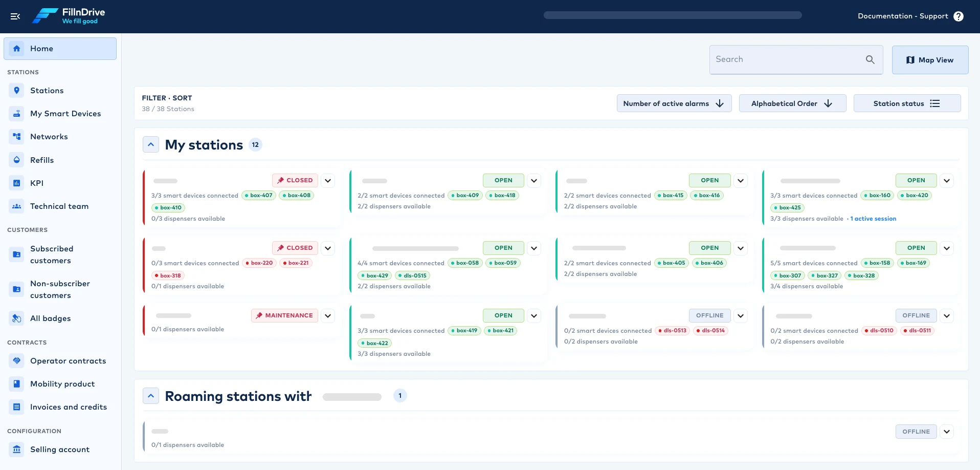
Task: Expand the open station with box-058
Action: 534,248
